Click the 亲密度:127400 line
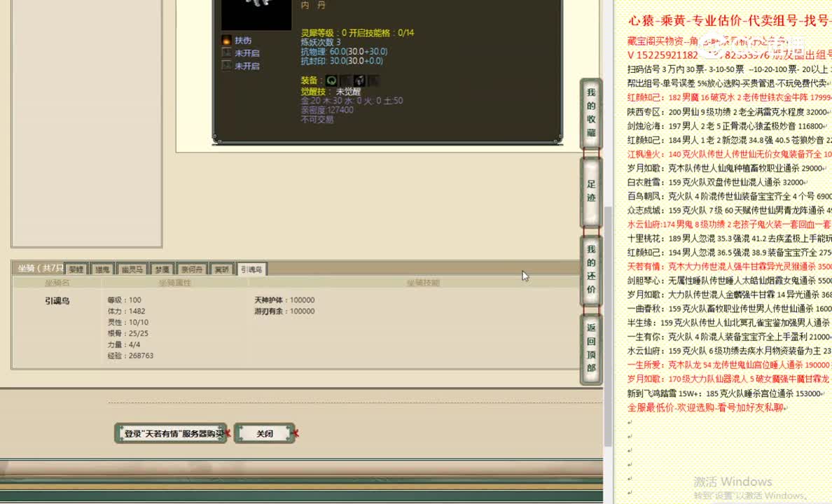Viewport: 832px width, 504px height. [327, 110]
